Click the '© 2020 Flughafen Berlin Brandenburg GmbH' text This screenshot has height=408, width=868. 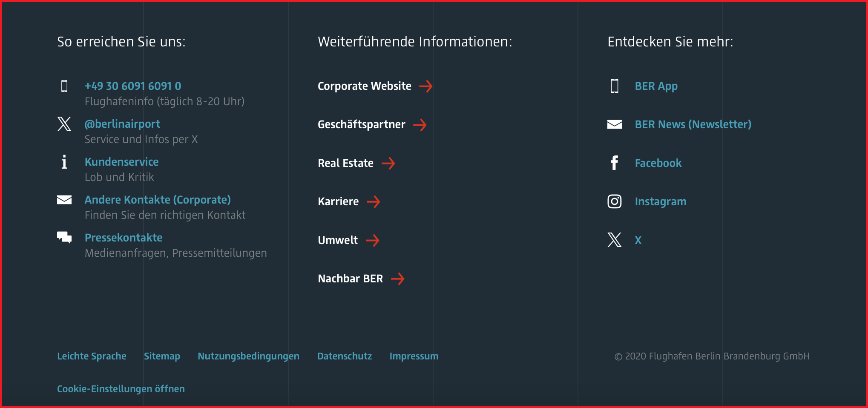712,356
